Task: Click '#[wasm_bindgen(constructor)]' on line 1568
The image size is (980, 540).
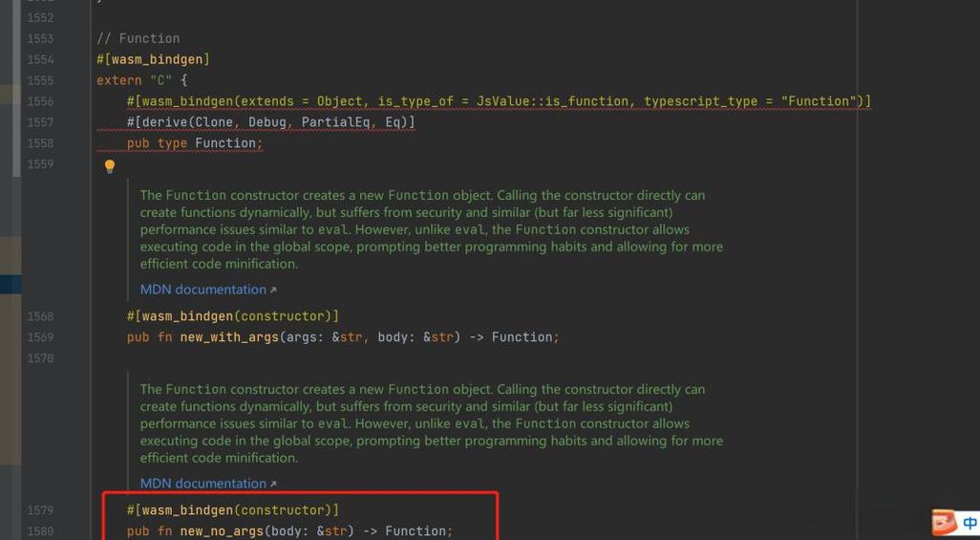Action: click(x=232, y=316)
